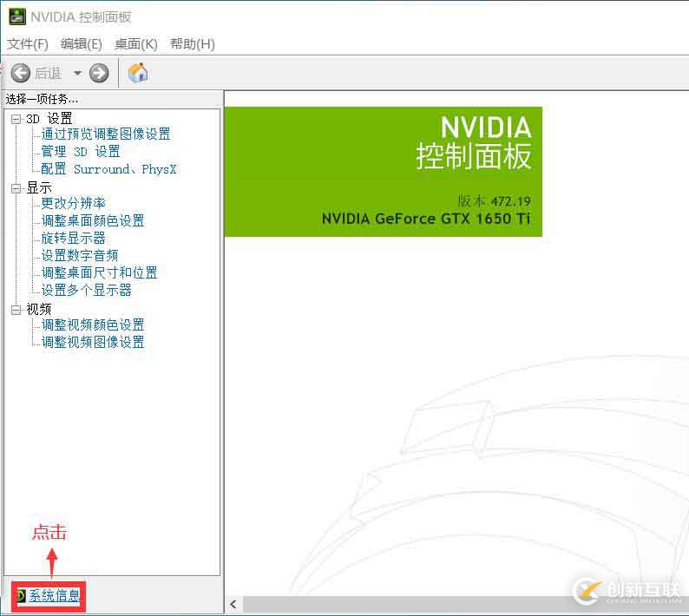Click the 版本 472.19 text
This screenshot has width=689, height=616.
click(x=495, y=201)
